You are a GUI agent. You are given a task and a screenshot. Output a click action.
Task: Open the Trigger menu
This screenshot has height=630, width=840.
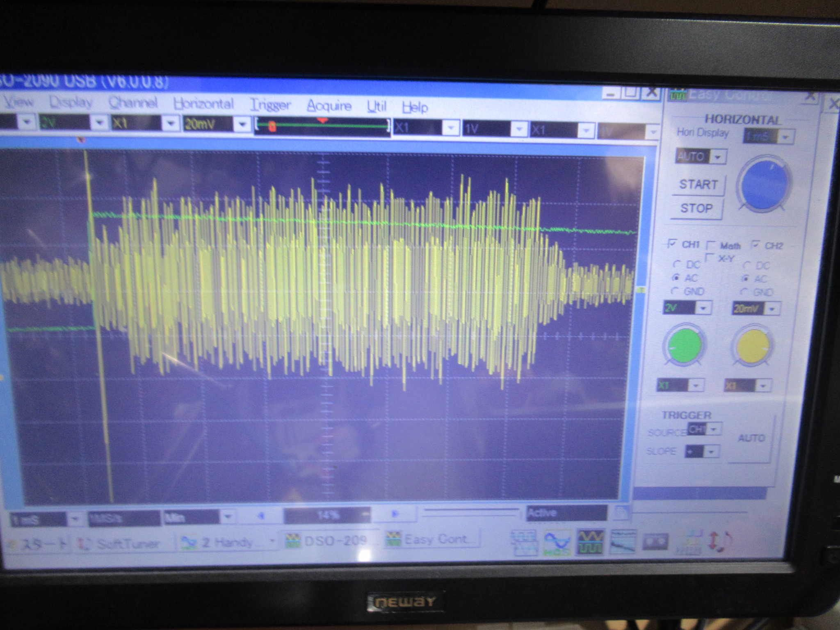tap(270, 105)
